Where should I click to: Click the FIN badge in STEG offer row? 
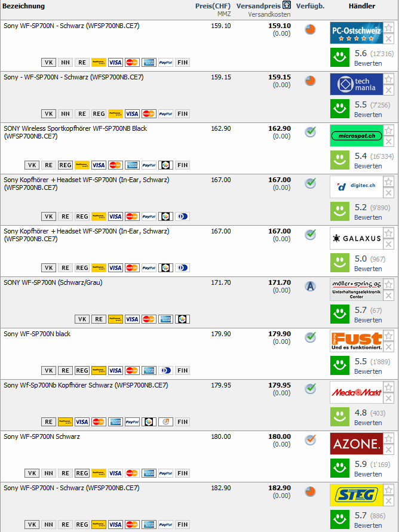coord(183,524)
